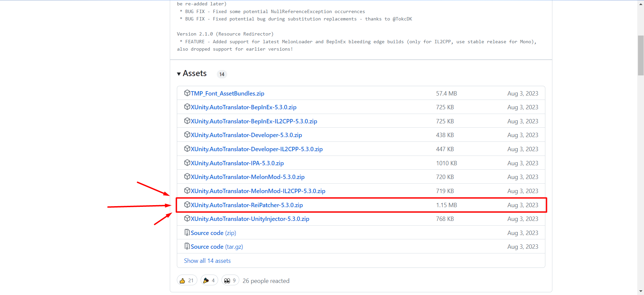Image resolution: width=644 pixels, height=295 pixels.
Task: Download XUnity.AutoTranslator-ReiPatcher-5.3.0.zip
Action: coord(247,205)
